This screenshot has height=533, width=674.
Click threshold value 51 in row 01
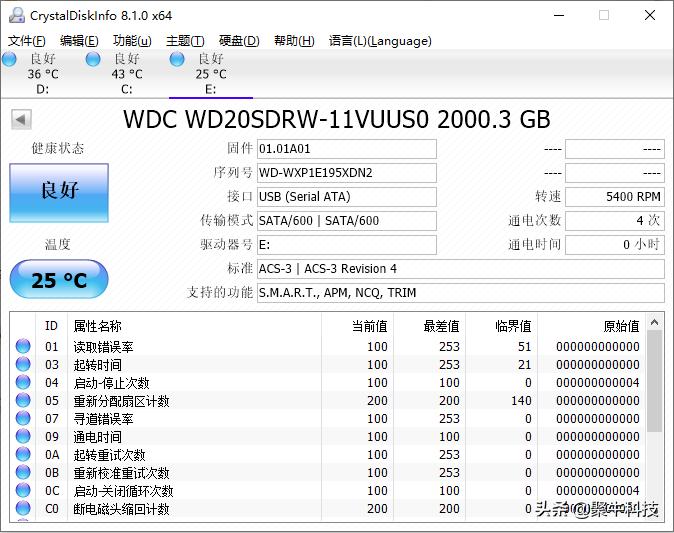click(x=524, y=346)
